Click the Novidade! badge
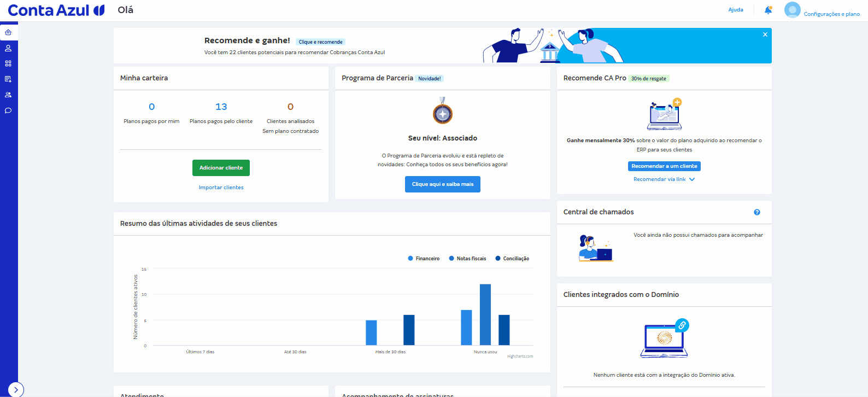The image size is (868, 397). (430, 79)
